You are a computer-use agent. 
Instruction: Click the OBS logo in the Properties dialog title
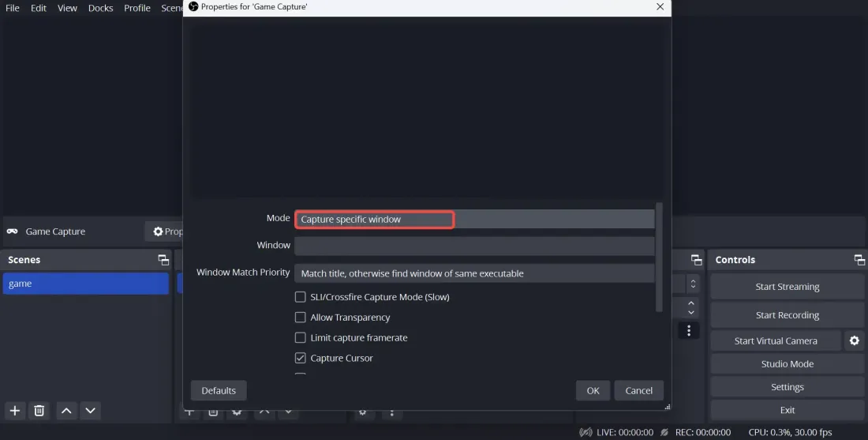(193, 6)
